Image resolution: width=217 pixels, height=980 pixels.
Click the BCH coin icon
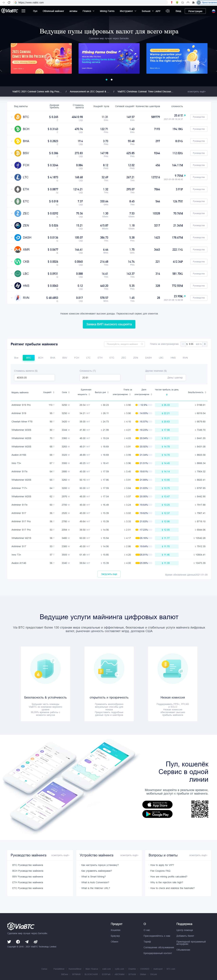click(x=17, y=129)
